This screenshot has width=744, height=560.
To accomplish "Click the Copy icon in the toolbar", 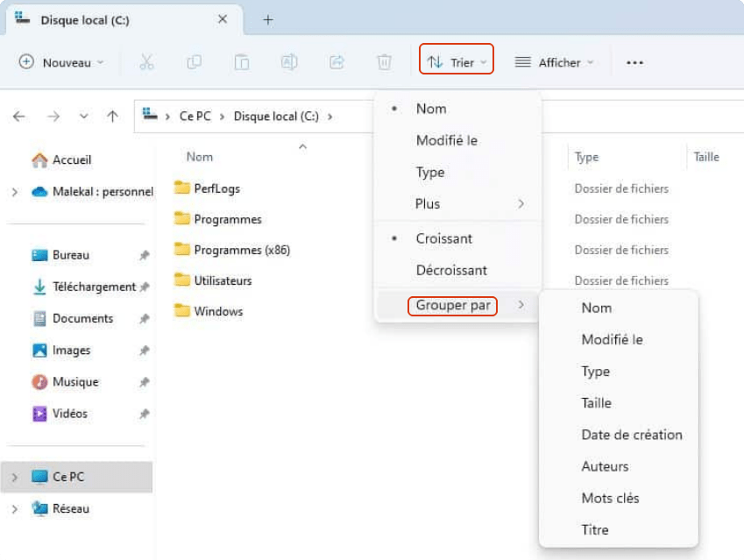I will pyautogui.click(x=194, y=62).
